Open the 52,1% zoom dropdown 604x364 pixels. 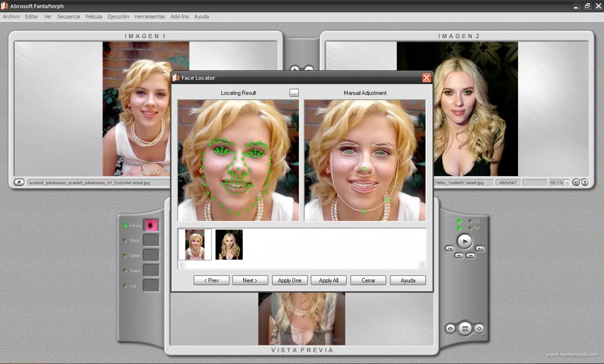click(x=567, y=183)
